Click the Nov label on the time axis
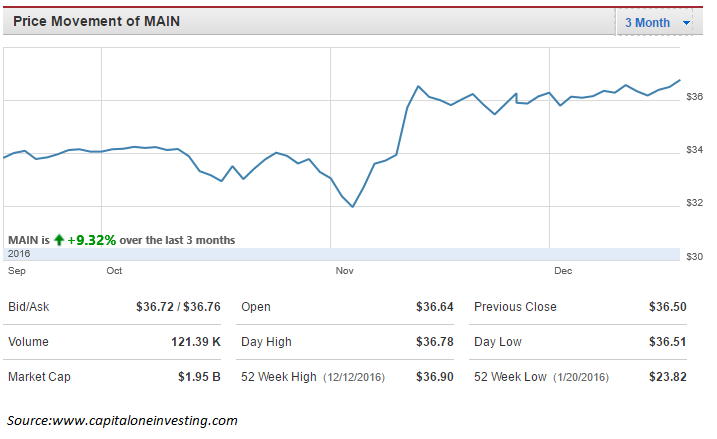 (x=344, y=271)
